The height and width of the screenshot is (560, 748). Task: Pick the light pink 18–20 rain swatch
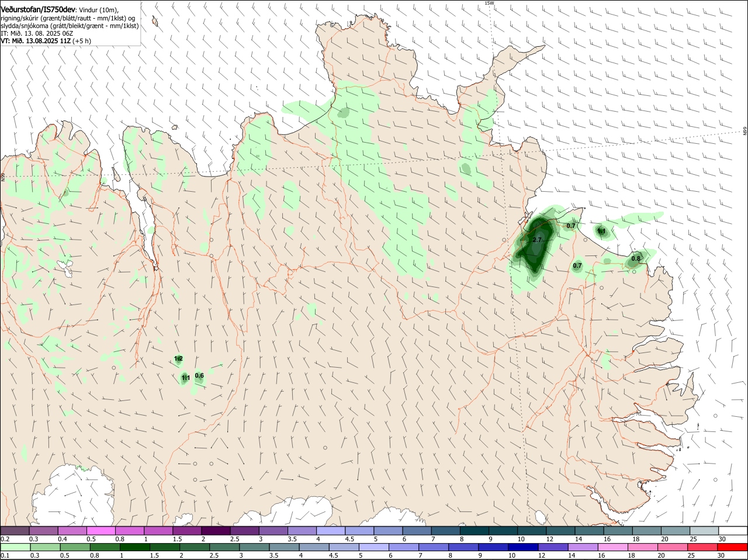click(x=643, y=547)
